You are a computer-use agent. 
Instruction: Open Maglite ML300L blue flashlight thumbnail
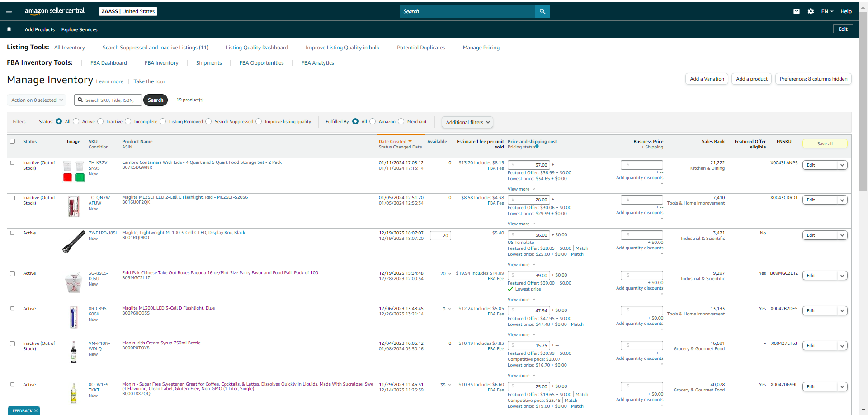74,317
